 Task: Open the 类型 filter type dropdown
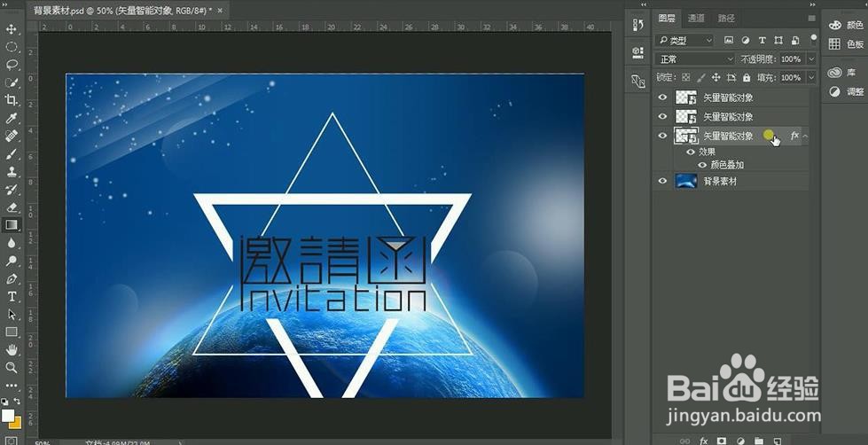[684, 41]
